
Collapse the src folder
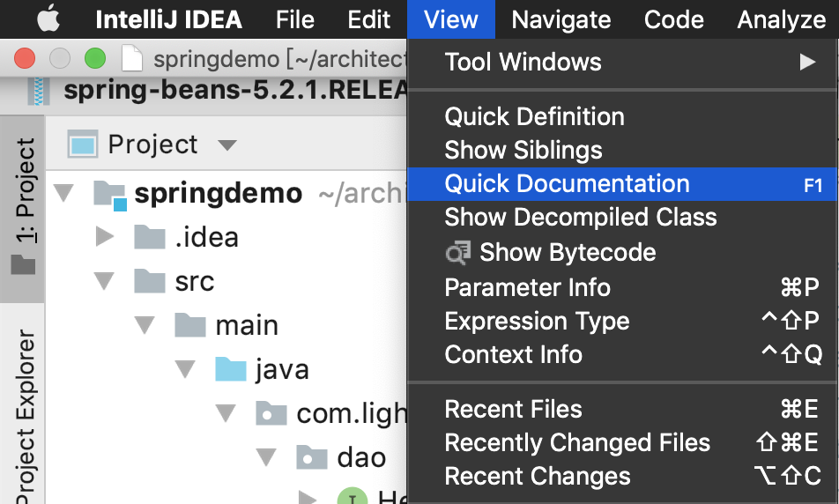(x=104, y=281)
